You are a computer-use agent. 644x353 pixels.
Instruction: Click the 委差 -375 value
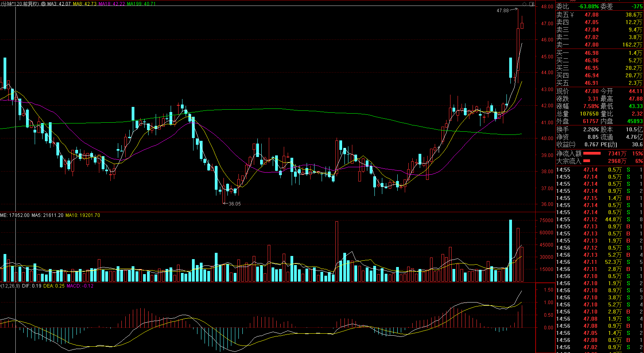pos(637,7)
